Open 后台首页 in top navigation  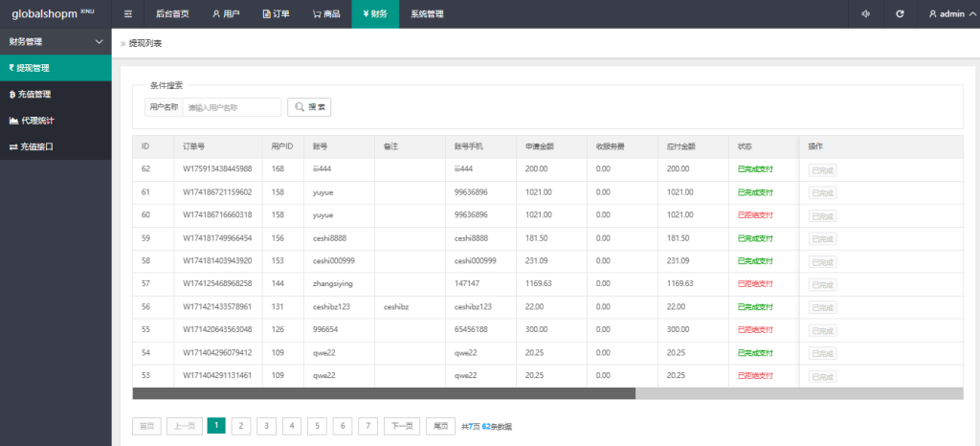172,14
